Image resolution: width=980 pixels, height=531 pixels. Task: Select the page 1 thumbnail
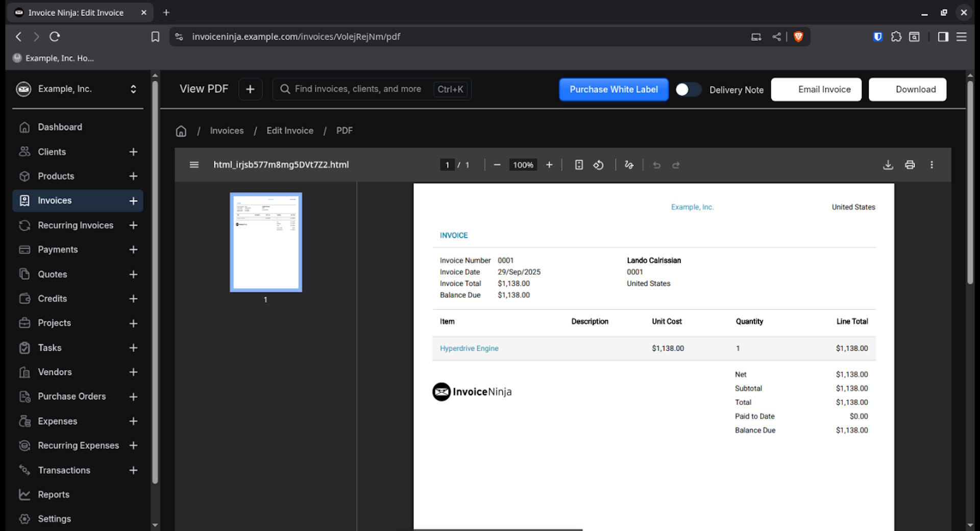[x=265, y=242]
